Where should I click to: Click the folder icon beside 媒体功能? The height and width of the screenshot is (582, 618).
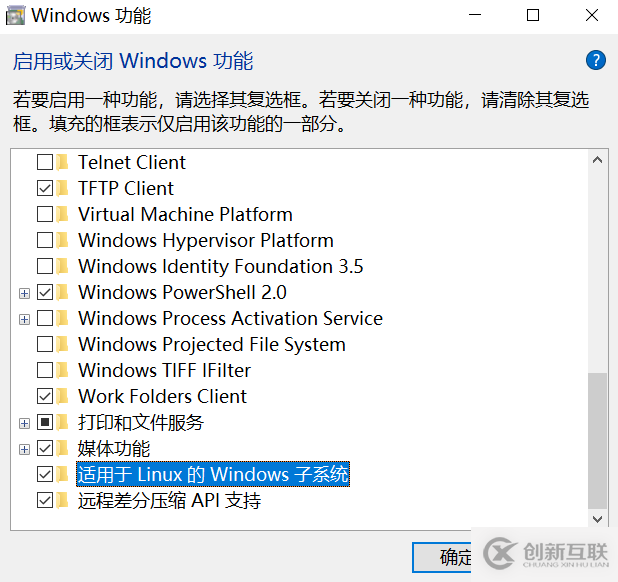point(64,448)
